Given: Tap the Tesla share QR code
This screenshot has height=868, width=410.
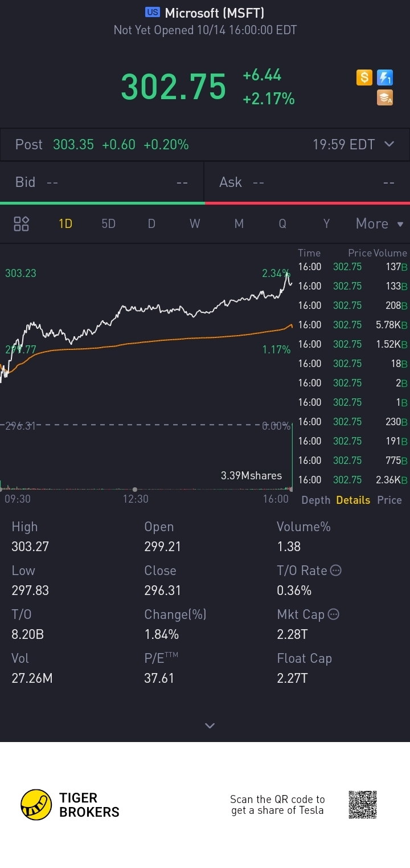Looking at the screenshot, I should click(x=363, y=805).
